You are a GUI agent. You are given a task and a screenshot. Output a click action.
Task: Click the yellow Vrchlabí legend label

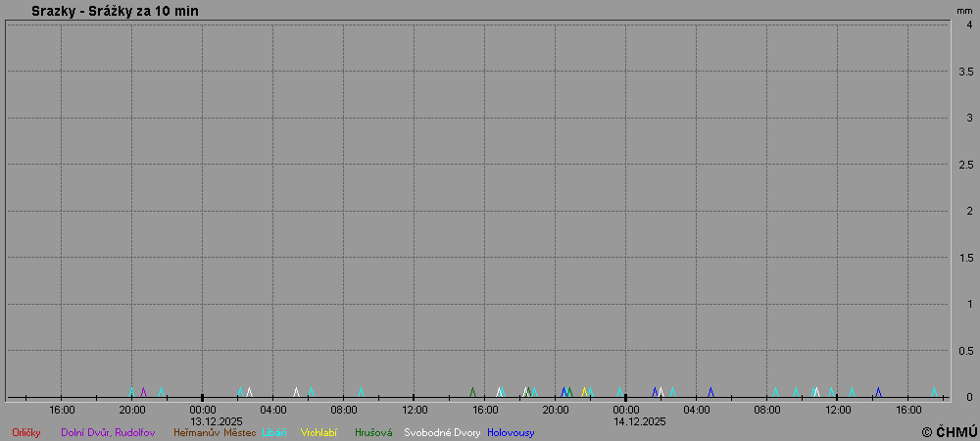tap(319, 432)
